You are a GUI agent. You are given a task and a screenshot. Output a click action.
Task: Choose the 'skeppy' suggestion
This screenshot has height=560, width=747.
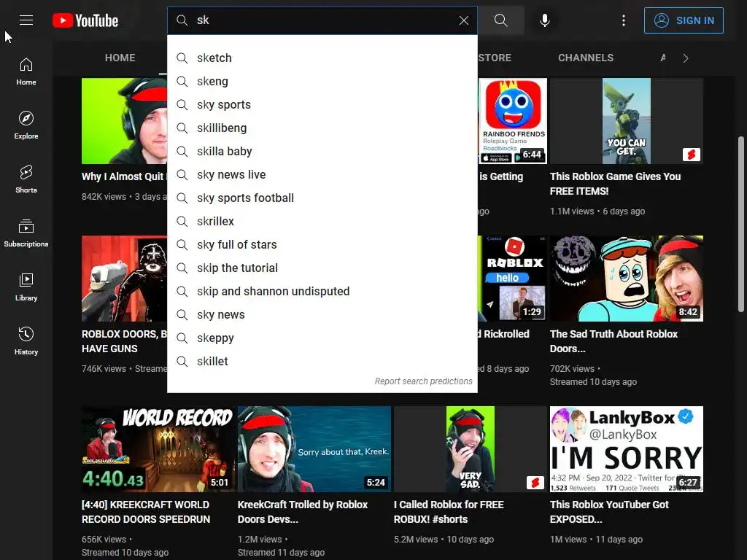(322, 338)
